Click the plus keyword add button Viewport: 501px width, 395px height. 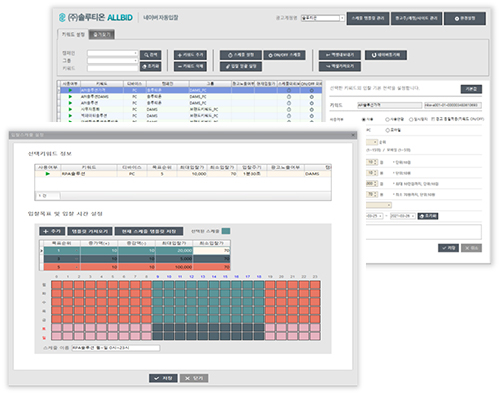(190, 55)
